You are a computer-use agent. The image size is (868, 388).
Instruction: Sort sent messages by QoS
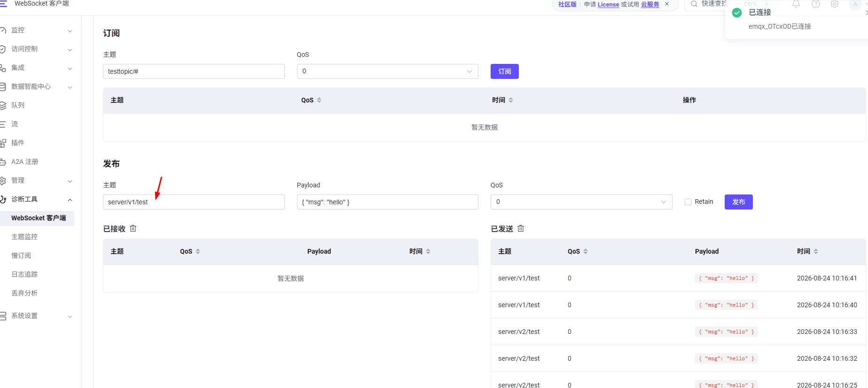point(586,251)
